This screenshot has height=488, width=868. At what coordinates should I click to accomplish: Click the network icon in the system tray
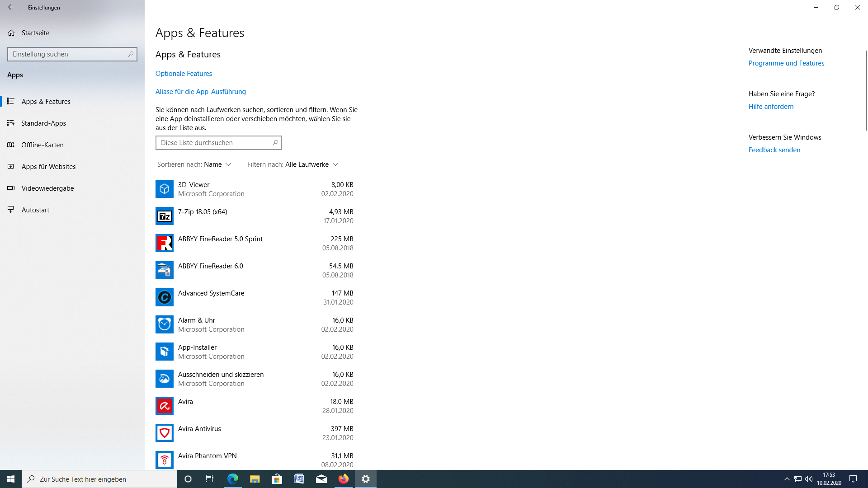coord(798,479)
